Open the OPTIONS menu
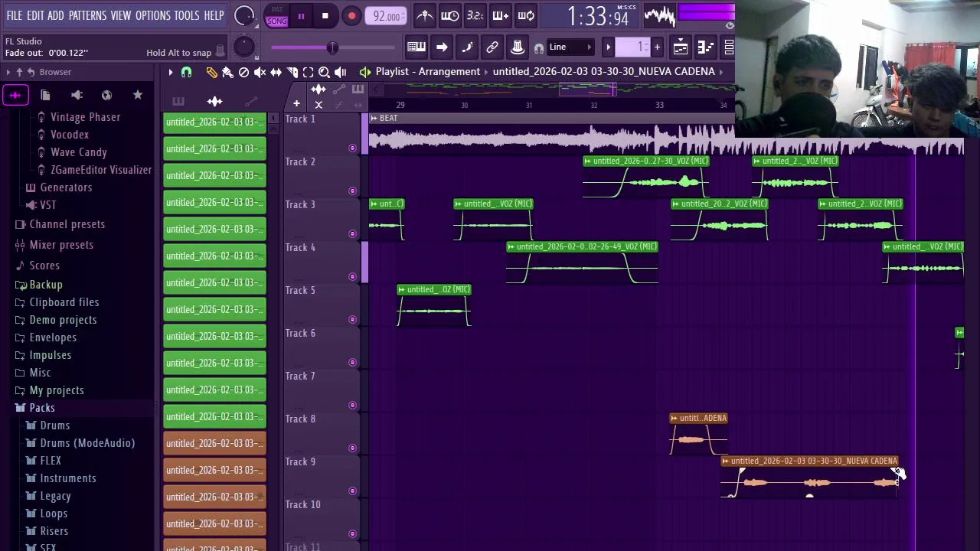 point(153,15)
